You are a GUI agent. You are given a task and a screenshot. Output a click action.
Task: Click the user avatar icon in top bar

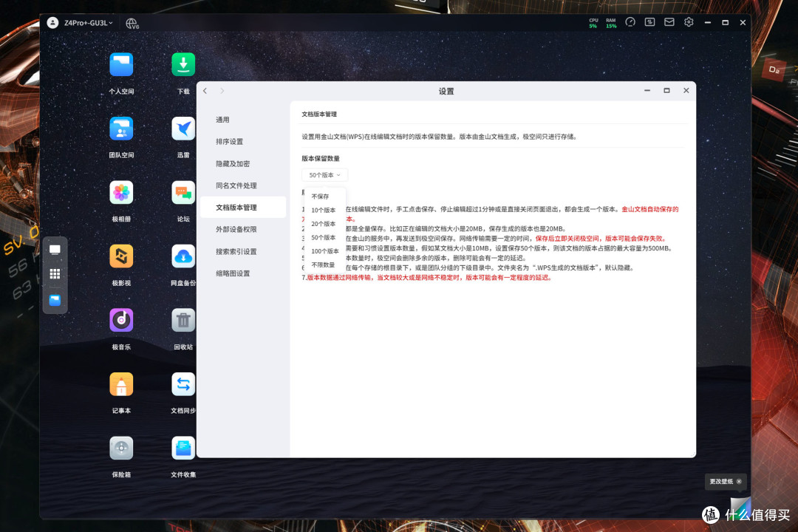click(x=52, y=22)
